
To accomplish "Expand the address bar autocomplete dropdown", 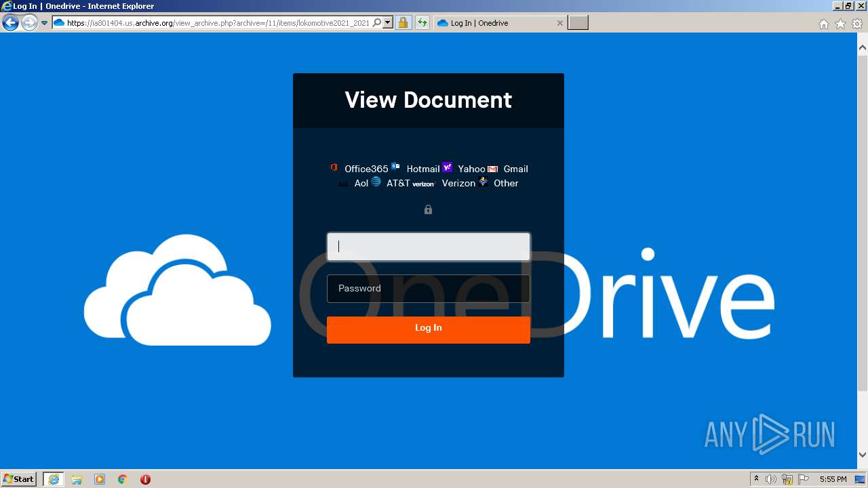I will click(x=388, y=23).
